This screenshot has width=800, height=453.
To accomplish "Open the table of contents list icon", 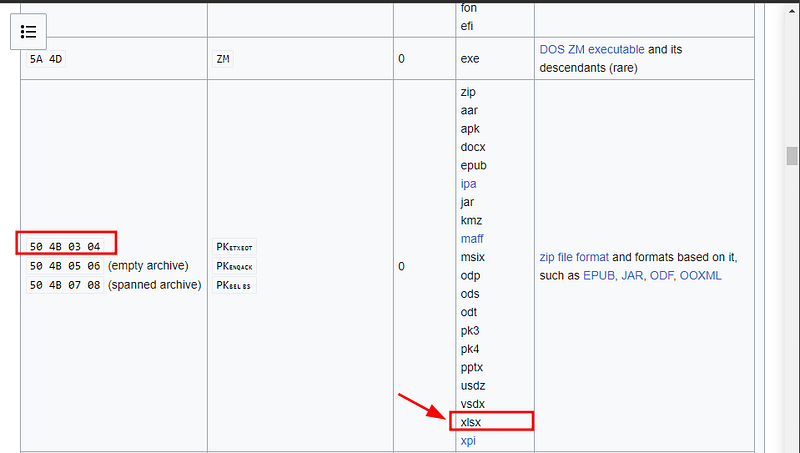I will click(29, 32).
